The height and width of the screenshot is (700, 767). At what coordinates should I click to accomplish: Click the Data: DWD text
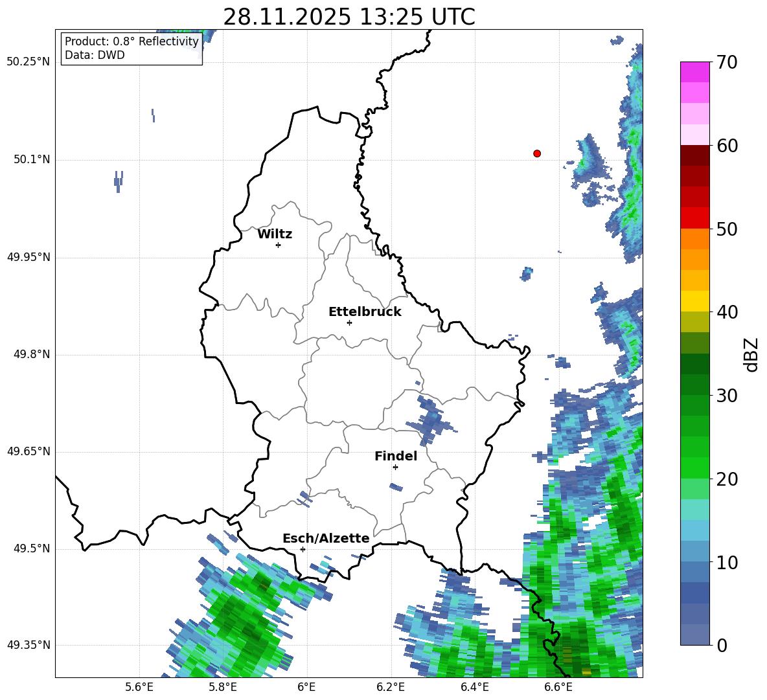(95, 55)
